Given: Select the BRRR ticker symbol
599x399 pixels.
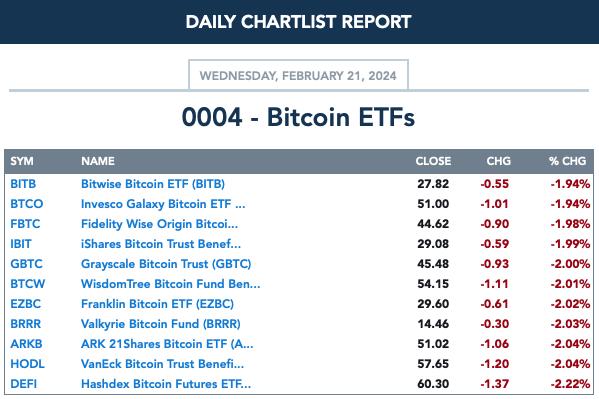Looking at the screenshot, I should click(25, 324).
